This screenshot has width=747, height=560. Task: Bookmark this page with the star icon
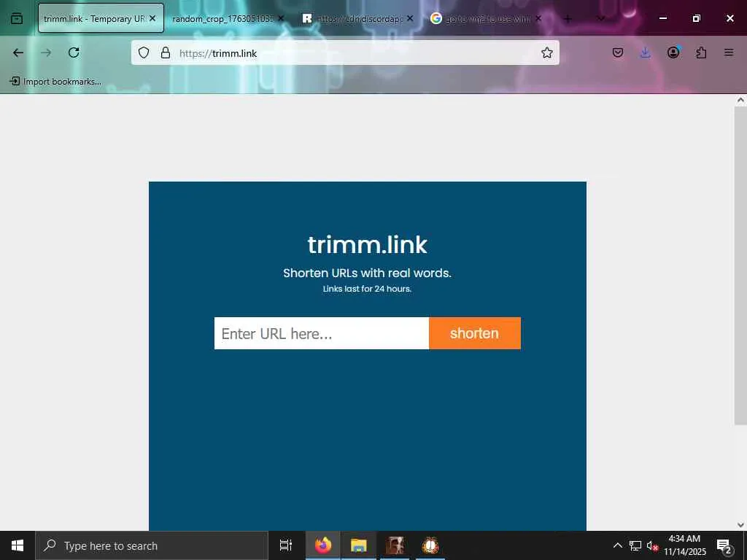point(547,52)
